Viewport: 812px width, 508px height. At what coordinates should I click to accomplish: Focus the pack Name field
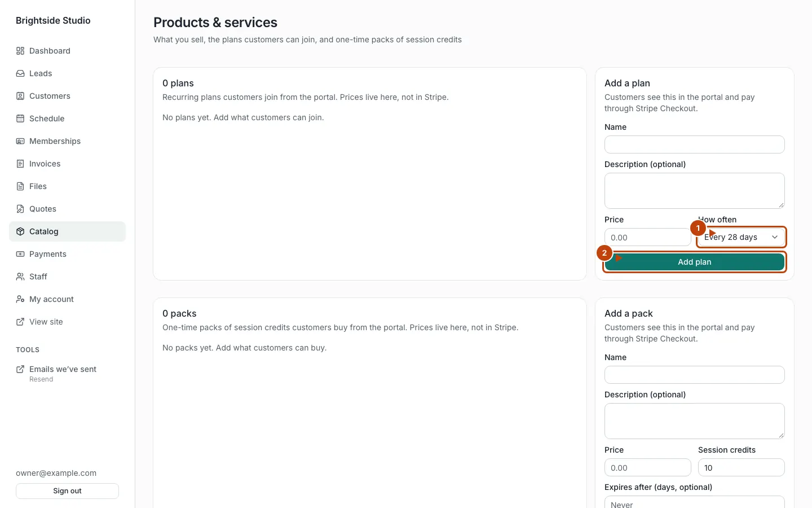pyautogui.click(x=695, y=375)
